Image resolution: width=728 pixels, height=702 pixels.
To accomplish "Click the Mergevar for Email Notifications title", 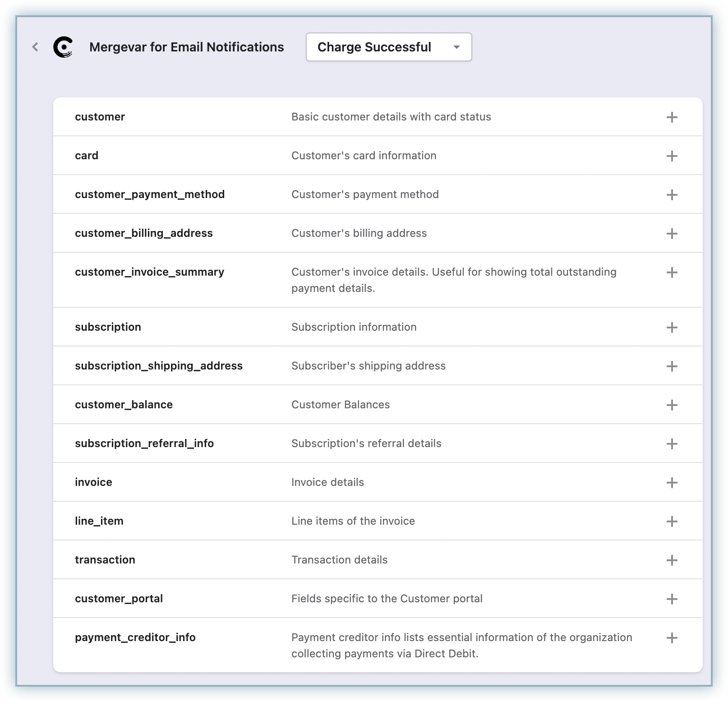I will coord(186,47).
